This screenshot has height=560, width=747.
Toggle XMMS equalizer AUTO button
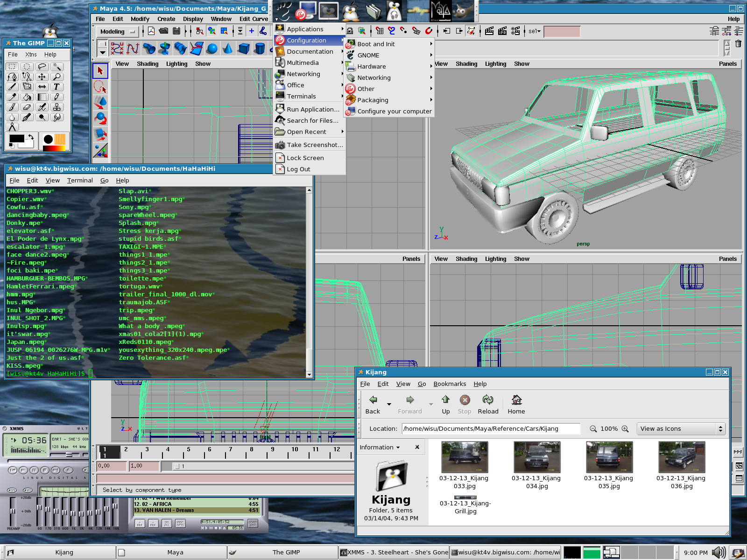point(28,490)
